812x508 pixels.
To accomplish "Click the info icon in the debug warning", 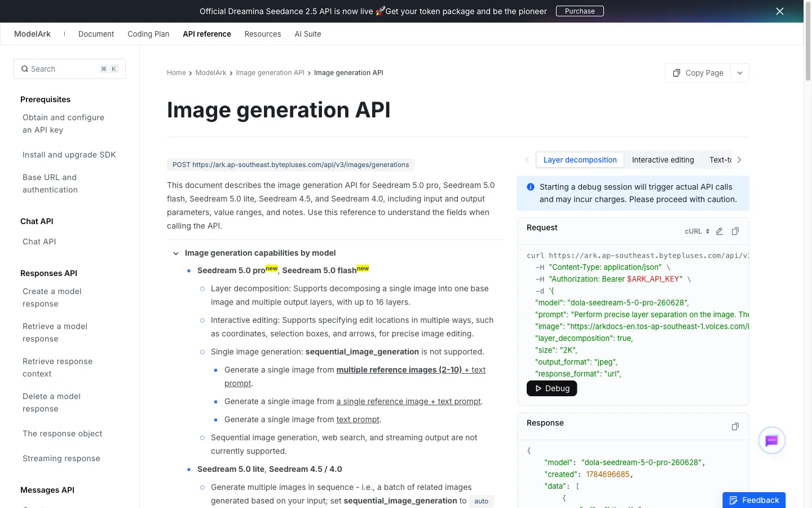I will [531, 187].
